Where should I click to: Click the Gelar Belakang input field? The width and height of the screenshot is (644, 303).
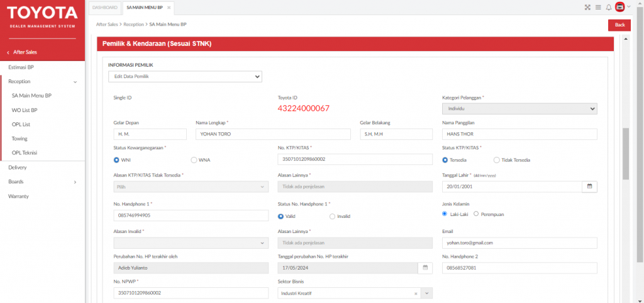(x=396, y=134)
